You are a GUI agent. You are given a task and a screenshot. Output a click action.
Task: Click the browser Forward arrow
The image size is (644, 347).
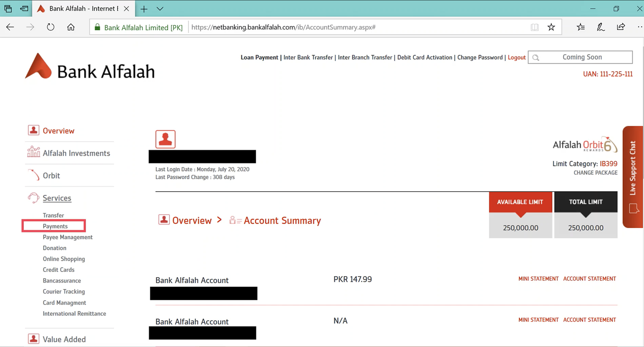pyautogui.click(x=30, y=27)
